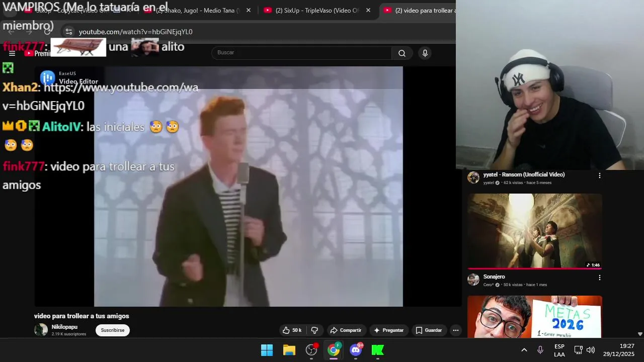The width and height of the screenshot is (644, 362).
Task: Open network status icon in system tray
Action: pos(578,350)
